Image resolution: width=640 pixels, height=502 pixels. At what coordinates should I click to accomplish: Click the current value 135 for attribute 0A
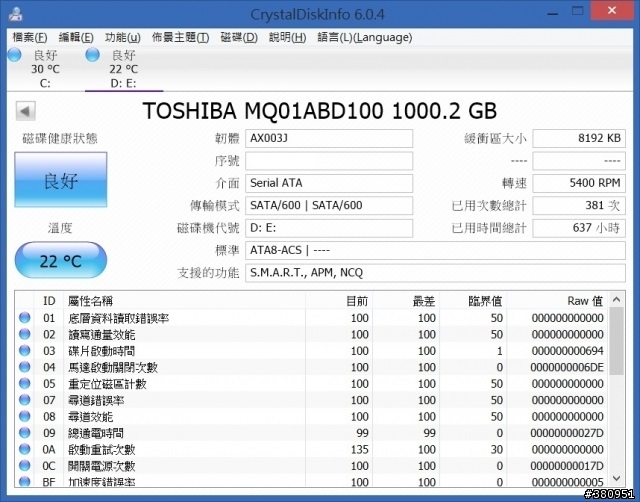(x=360, y=449)
